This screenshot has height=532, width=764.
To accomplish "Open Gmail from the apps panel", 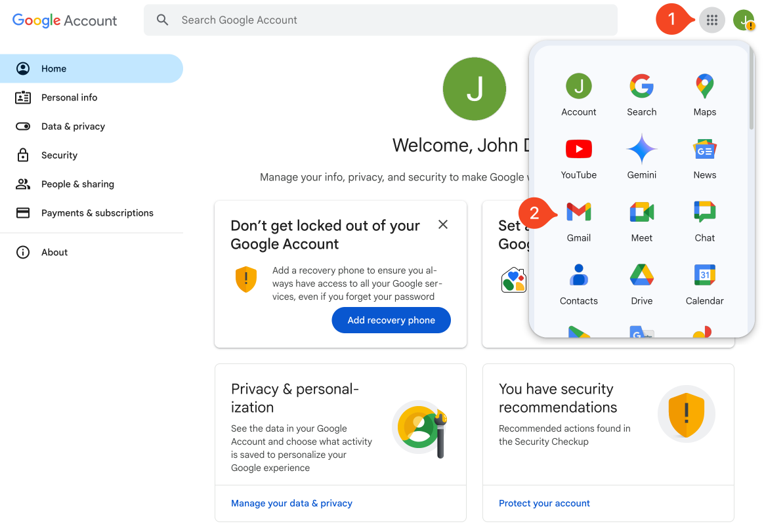I will [579, 213].
